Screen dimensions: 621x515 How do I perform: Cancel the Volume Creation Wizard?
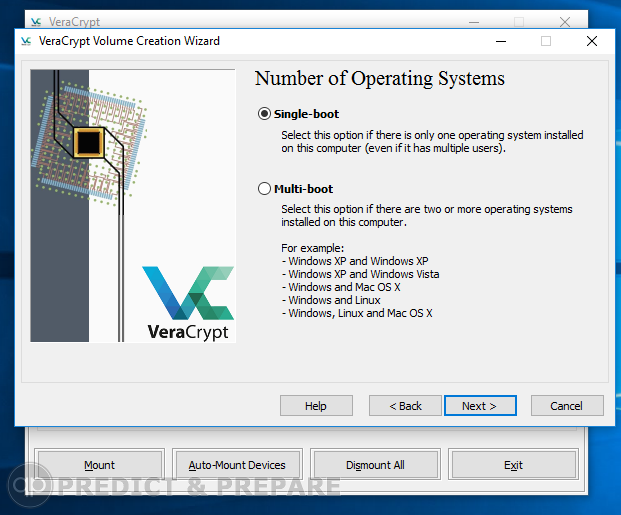pos(567,406)
